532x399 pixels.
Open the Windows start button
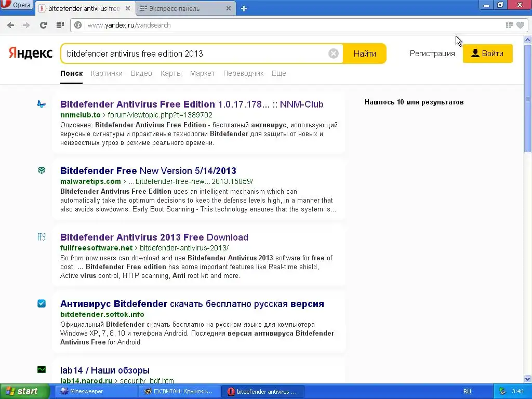click(x=24, y=391)
